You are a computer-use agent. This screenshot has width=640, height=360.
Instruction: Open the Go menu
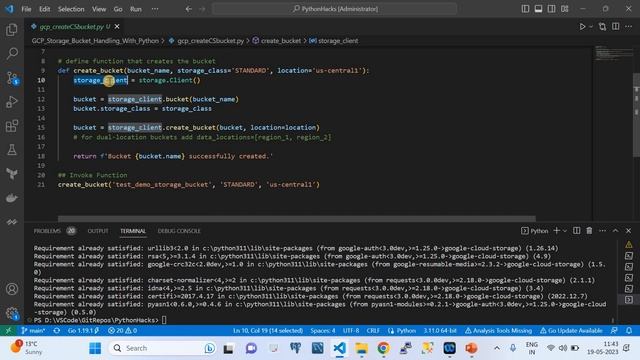(x=118, y=9)
